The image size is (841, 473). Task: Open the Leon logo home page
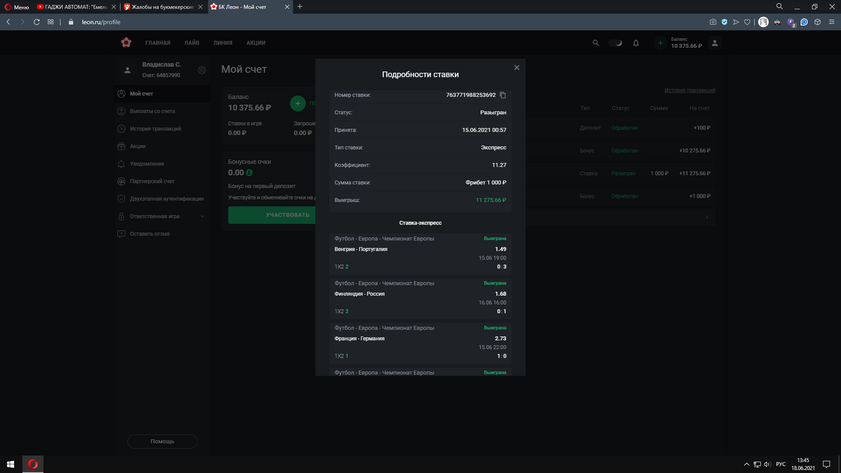(126, 42)
